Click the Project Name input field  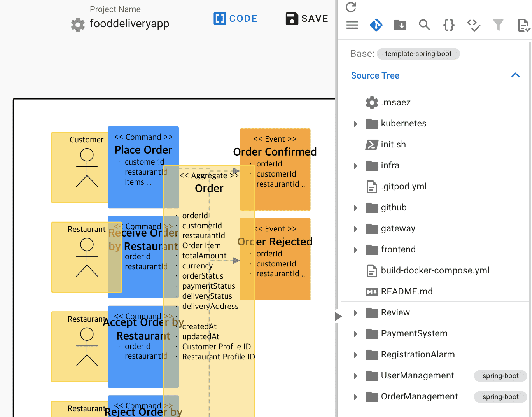click(x=142, y=24)
